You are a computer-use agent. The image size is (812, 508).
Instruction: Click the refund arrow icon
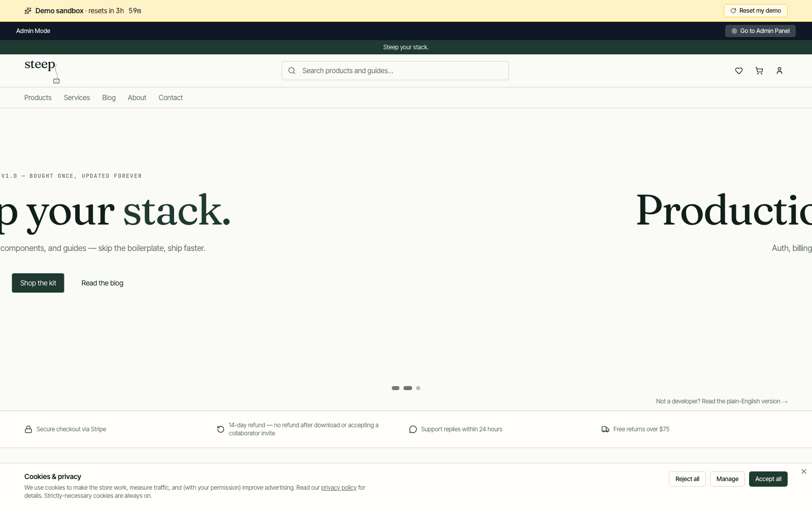coord(221,429)
